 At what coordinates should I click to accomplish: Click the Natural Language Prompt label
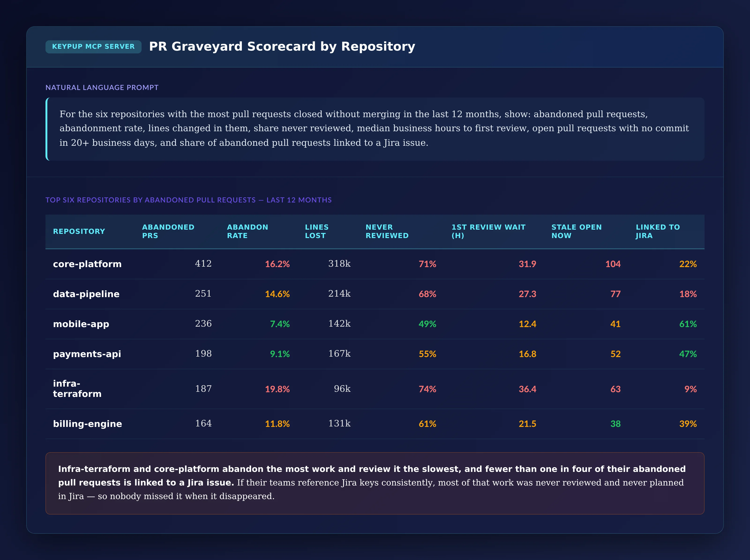tap(102, 87)
